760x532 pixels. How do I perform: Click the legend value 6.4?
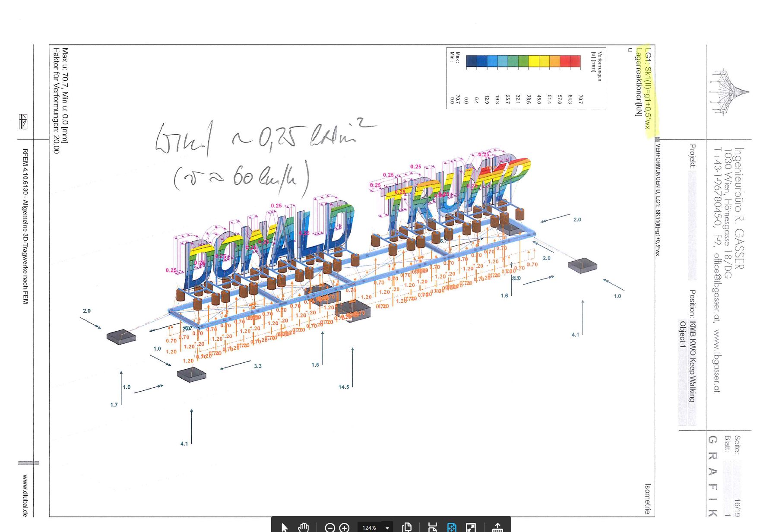pyautogui.click(x=476, y=100)
